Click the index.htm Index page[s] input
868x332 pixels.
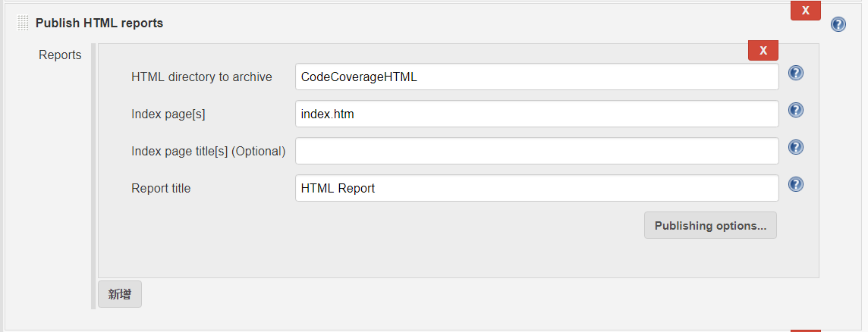[537, 114]
